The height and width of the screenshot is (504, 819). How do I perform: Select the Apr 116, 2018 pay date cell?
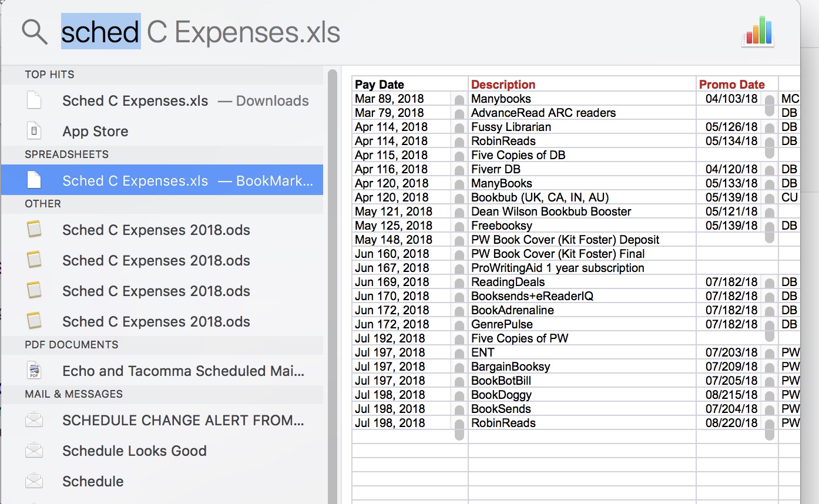point(410,169)
